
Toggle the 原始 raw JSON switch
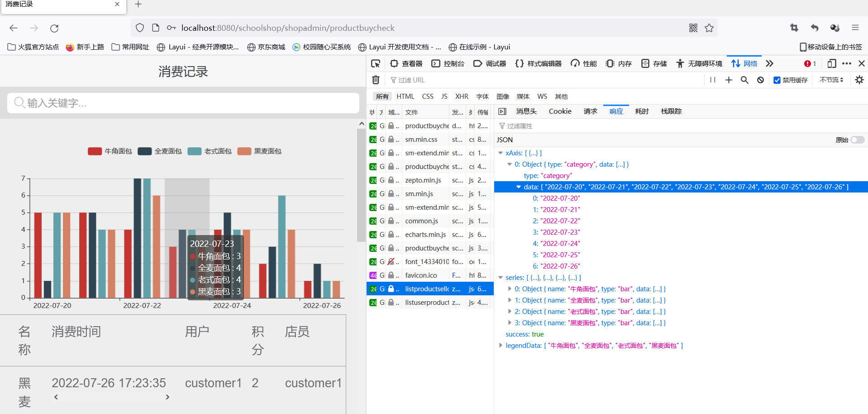[x=857, y=140]
